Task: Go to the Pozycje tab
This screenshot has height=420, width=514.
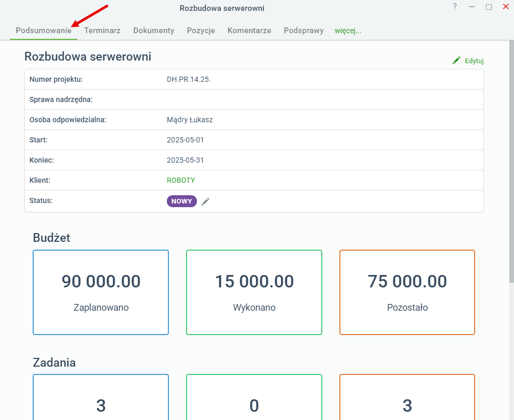Action: click(x=201, y=31)
